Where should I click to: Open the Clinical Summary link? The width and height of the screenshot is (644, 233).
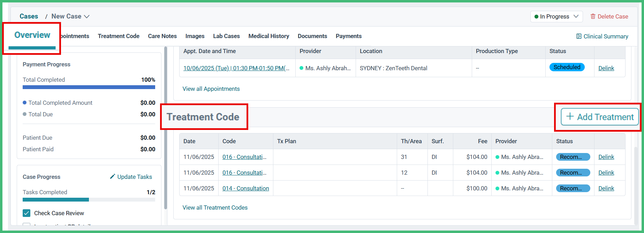602,36
